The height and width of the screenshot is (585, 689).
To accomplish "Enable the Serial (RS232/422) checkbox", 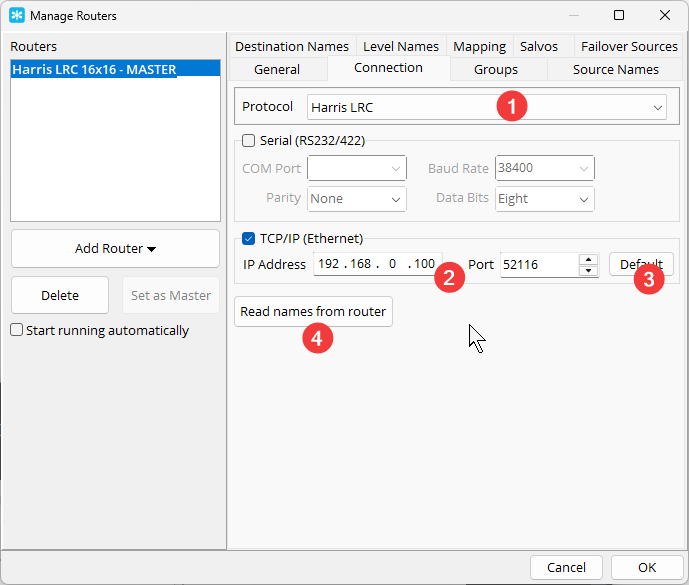I will [248, 141].
